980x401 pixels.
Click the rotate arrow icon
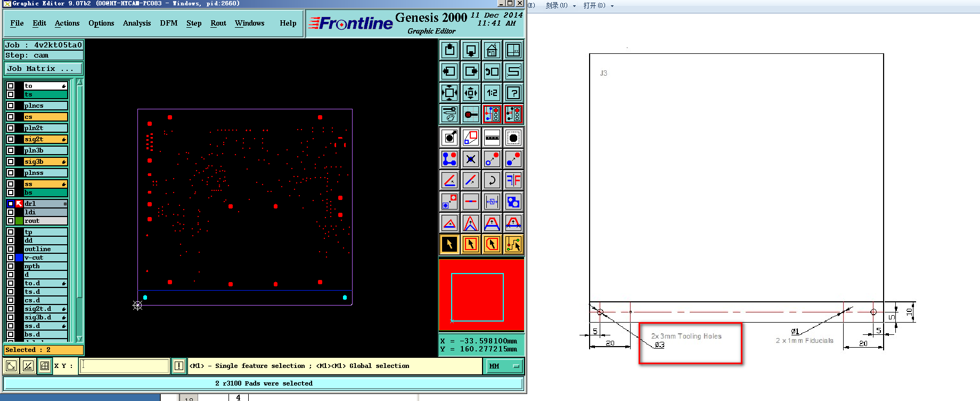492,180
